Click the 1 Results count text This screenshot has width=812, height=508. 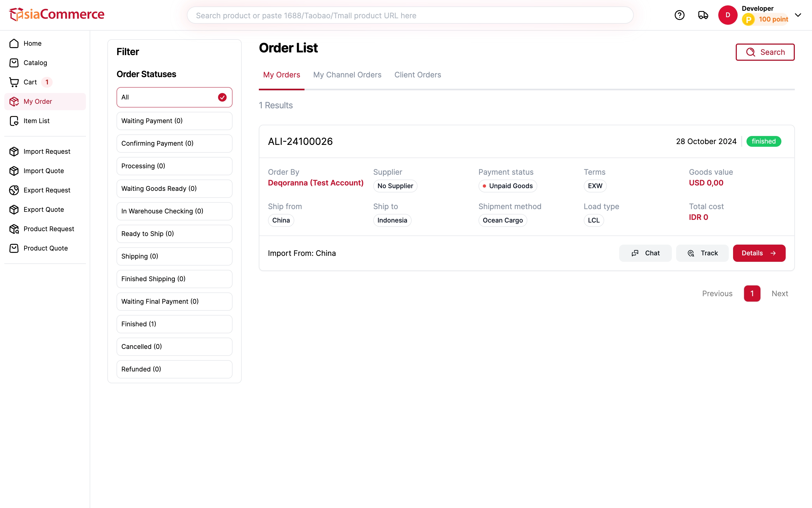(x=276, y=105)
